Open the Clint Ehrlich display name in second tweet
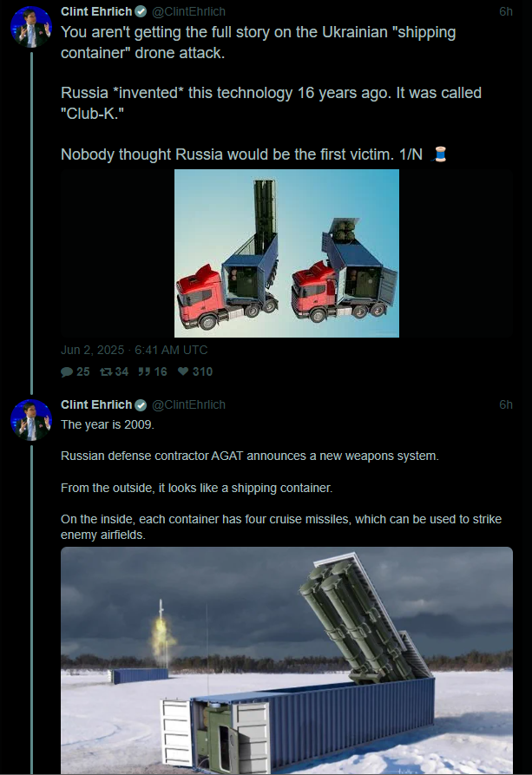Image resolution: width=532 pixels, height=775 pixels. (x=96, y=404)
